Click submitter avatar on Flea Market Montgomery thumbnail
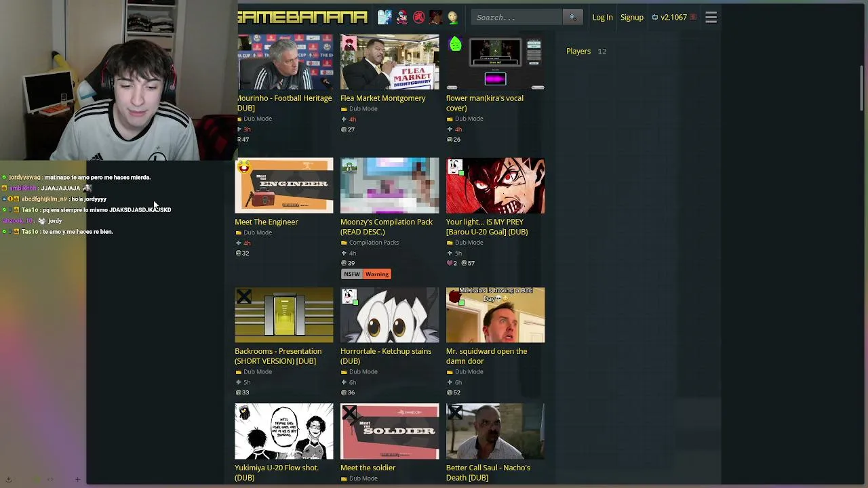 coord(349,44)
